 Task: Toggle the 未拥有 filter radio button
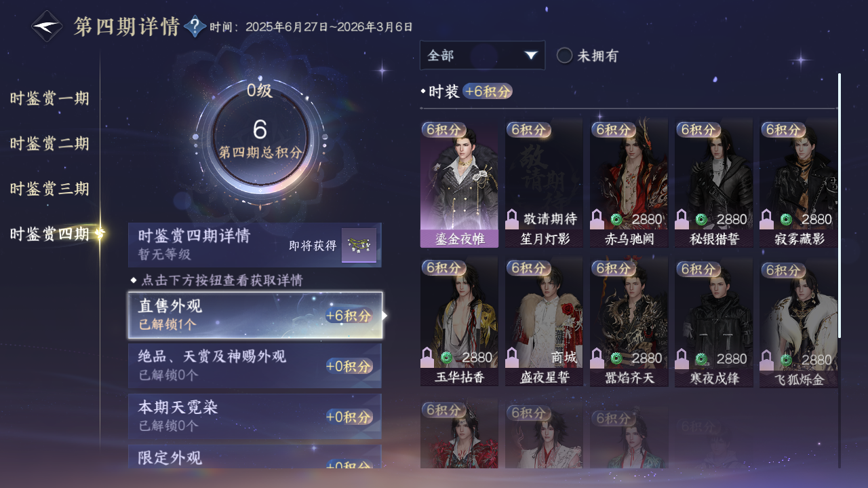(x=564, y=56)
